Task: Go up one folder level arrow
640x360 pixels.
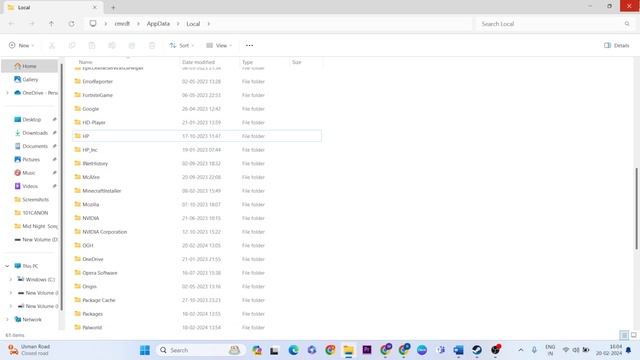Action: (x=51, y=24)
